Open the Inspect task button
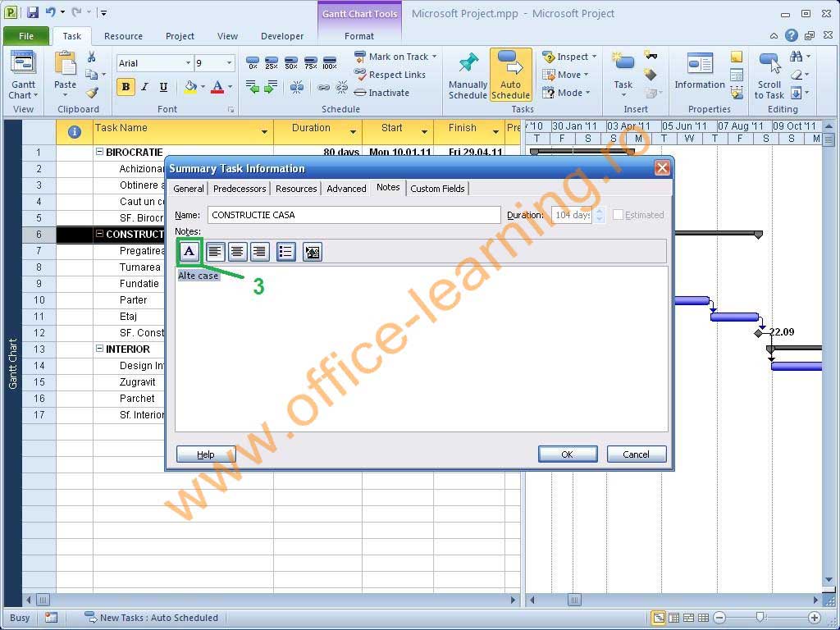 569,57
